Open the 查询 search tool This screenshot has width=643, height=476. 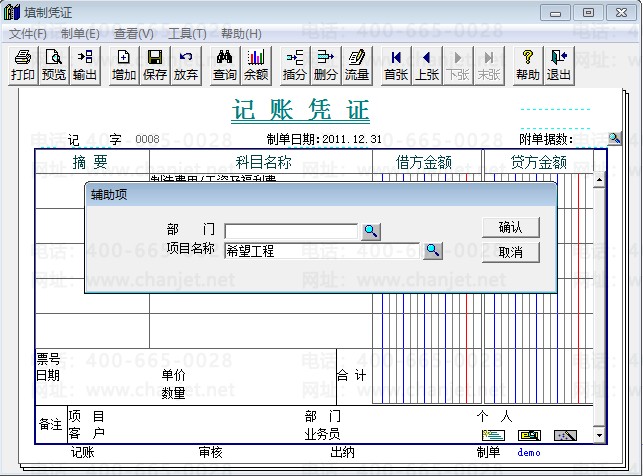[x=225, y=65]
